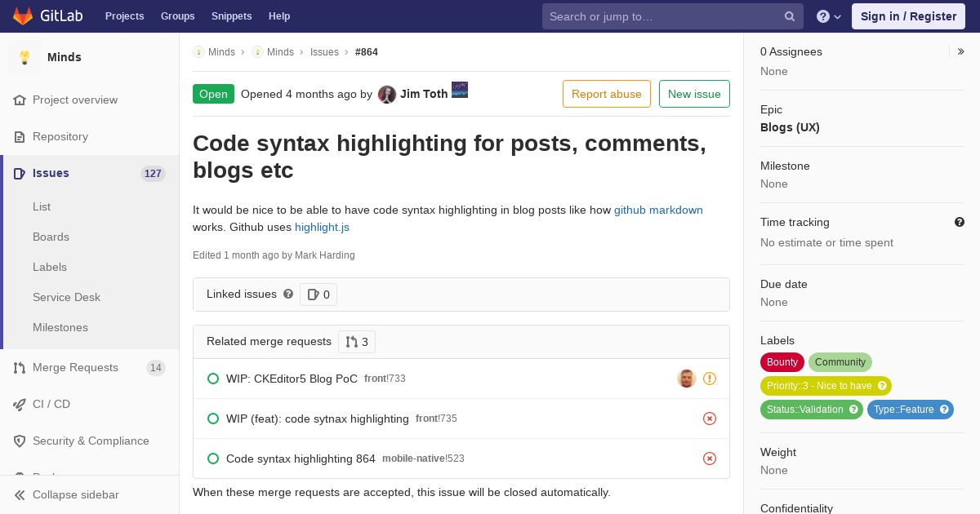Go to Merge Requests in sidebar
The height and width of the screenshot is (514, 980).
pos(75,367)
